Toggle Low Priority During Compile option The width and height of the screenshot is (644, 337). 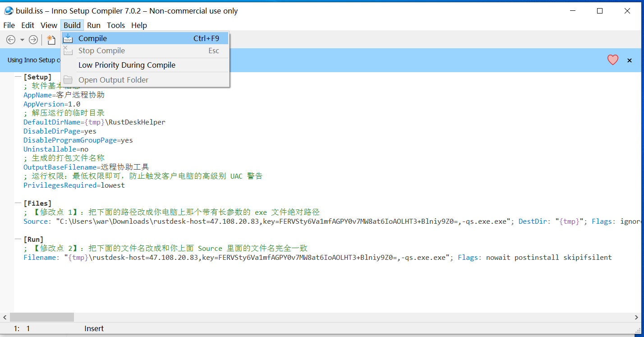pyautogui.click(x=145, y=65)
